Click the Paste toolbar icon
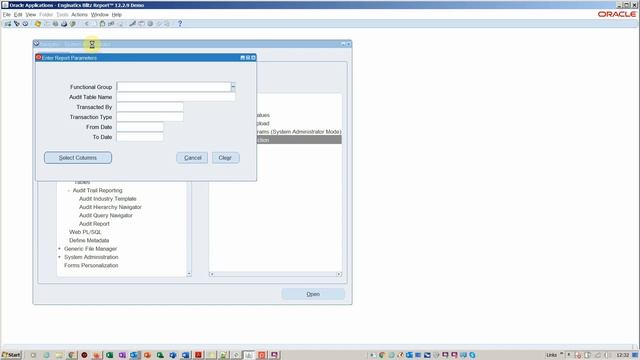Viewport: 640px width, 360px height. (x=102, y=24)
